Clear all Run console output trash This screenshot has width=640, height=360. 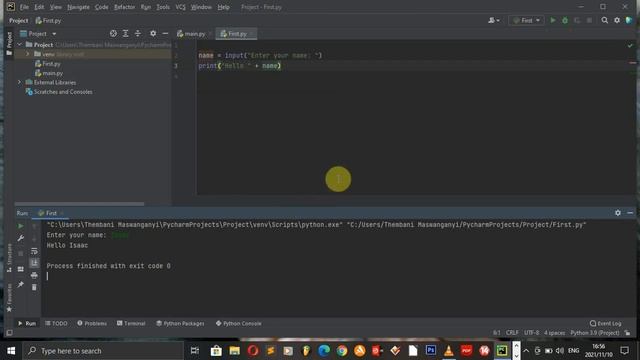(34, 287)
